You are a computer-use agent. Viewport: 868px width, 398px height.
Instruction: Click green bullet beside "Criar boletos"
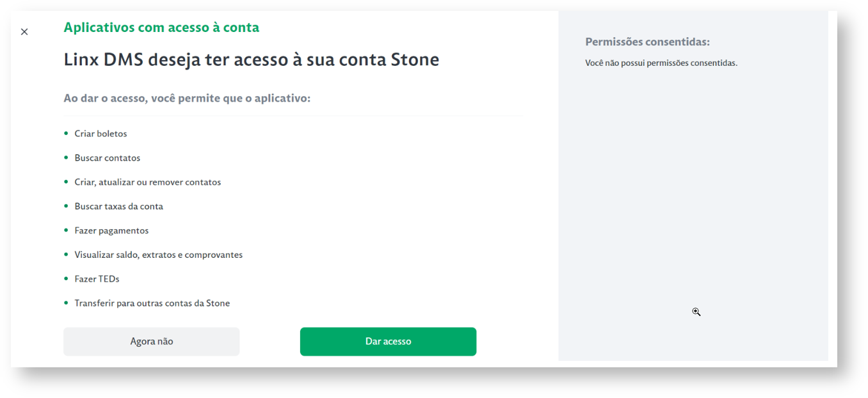pos(66,133)
